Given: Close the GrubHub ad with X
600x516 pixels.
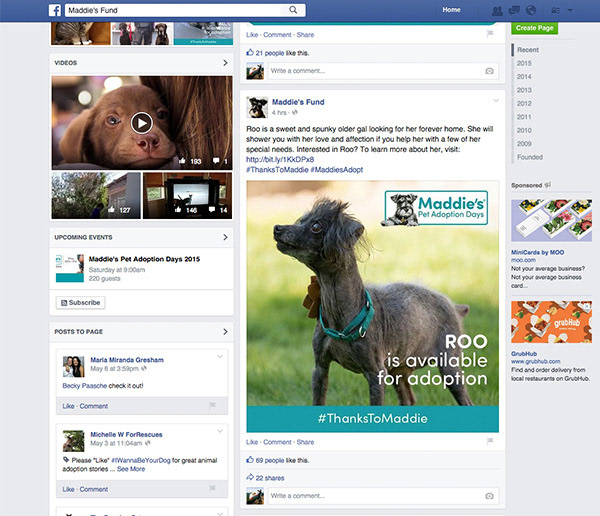Looking at the screenshot, I should (587, 306).
